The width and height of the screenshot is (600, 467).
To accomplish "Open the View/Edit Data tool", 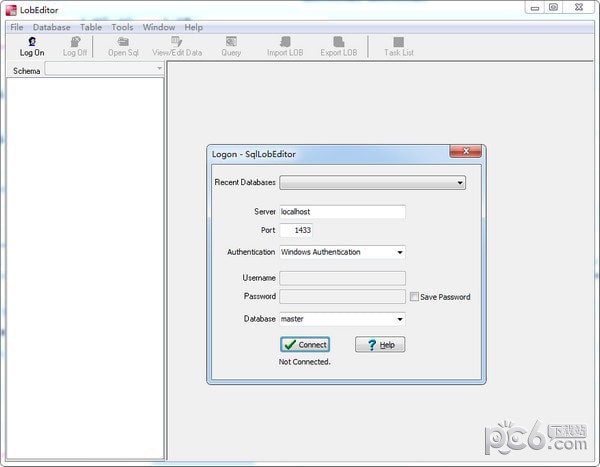I will [x=177, y=46].
